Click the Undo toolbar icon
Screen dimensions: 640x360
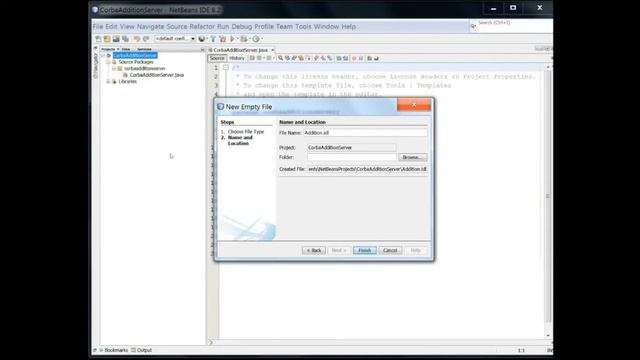(137, 39)
